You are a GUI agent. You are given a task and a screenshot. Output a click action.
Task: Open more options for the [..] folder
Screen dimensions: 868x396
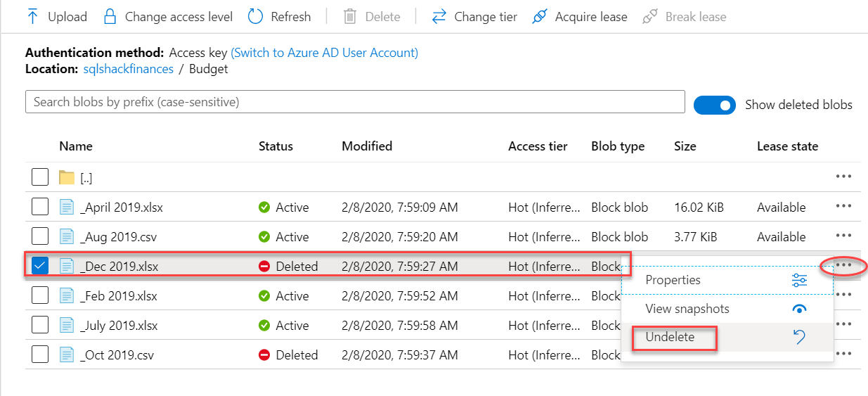(843, 177)
